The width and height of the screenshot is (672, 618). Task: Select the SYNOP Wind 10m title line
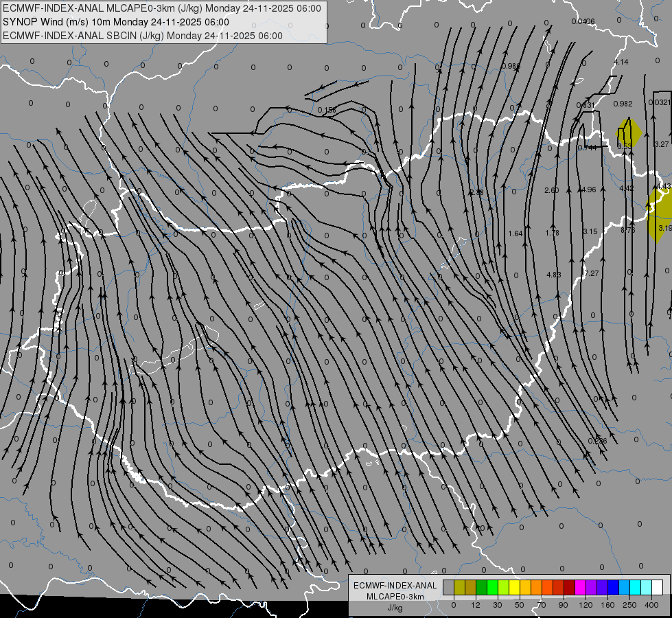116,22
